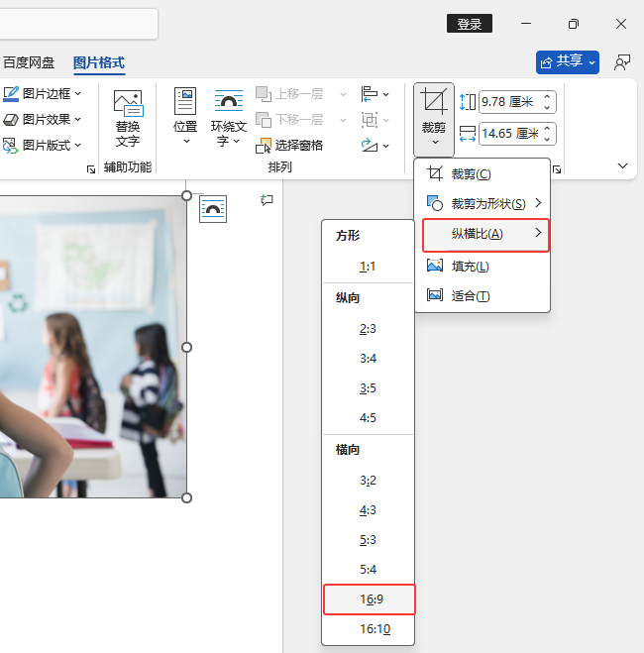
Task: Decrease width with down stepper
Action: (547, 139)
